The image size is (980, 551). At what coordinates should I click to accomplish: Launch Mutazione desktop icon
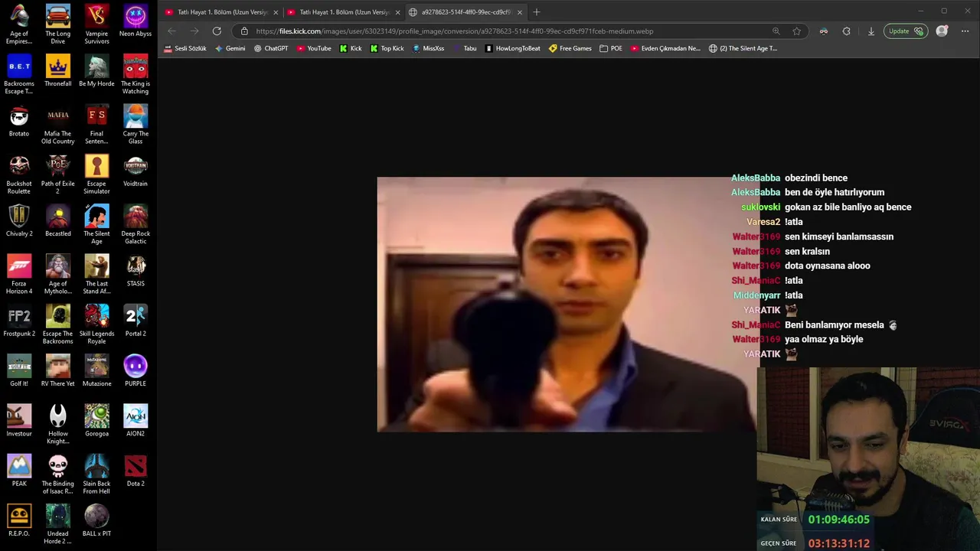pyautogui.click(x=96, y=371)
